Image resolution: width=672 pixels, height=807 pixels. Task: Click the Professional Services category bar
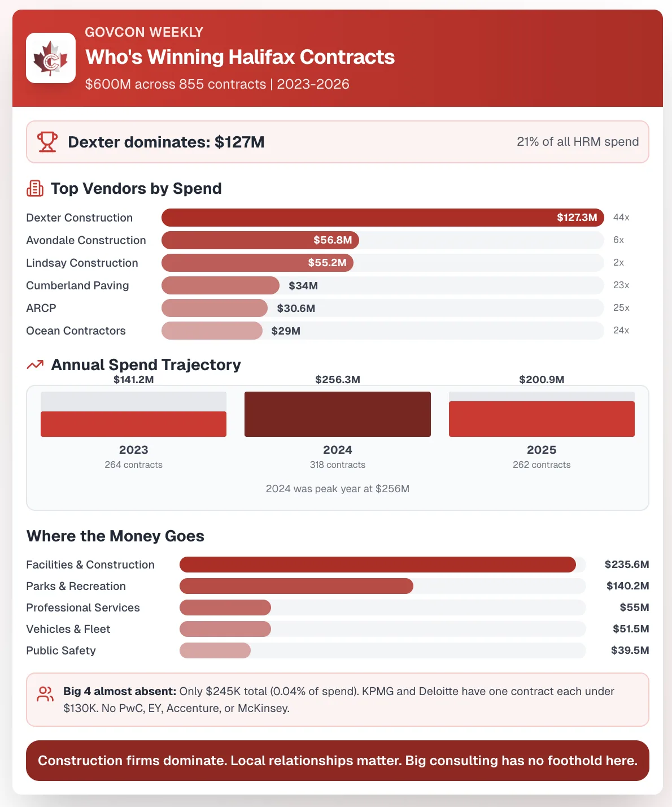[225, 608]
